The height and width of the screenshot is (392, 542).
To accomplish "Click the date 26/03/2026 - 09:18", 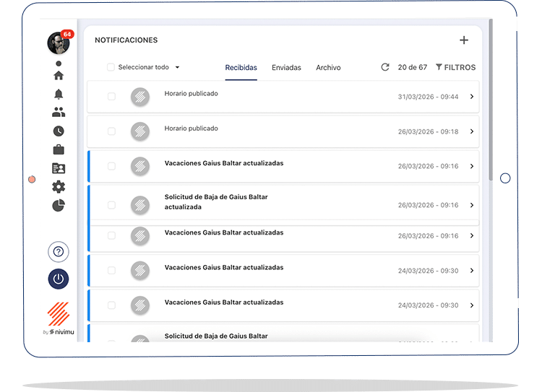I will [x=428, y=132].
